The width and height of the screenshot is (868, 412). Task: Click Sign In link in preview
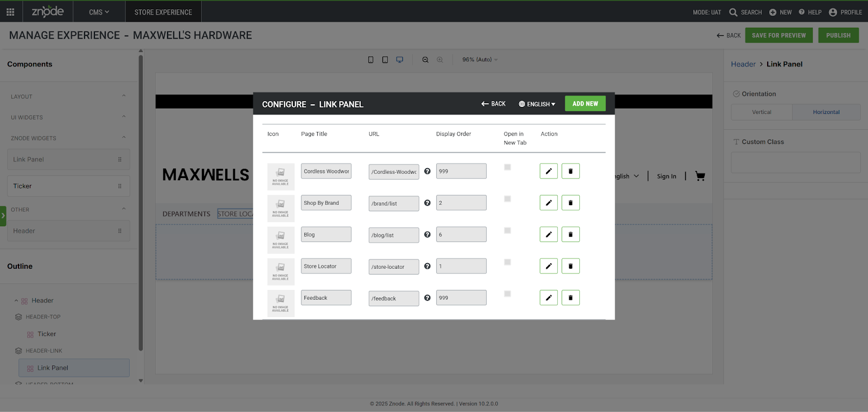[666, 176]
